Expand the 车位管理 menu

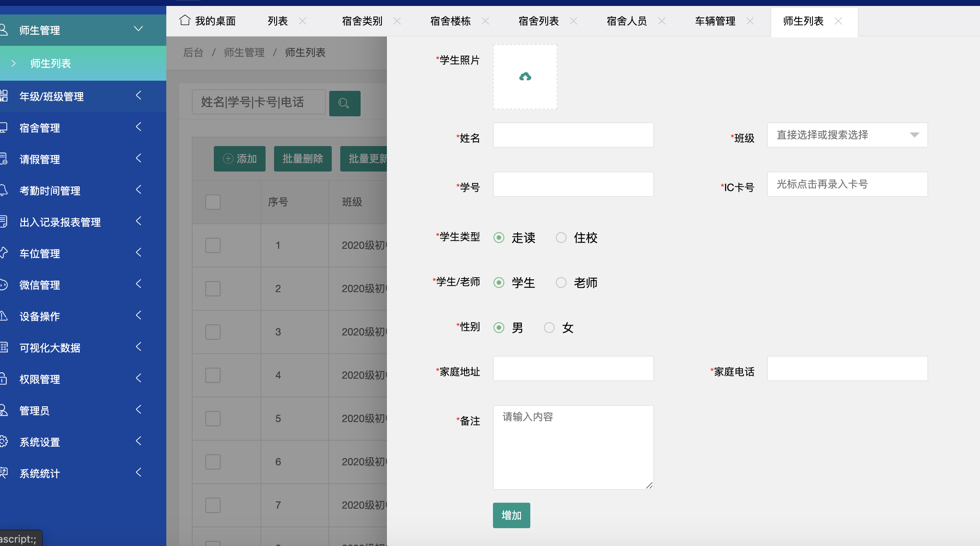(x=138, y=253)
